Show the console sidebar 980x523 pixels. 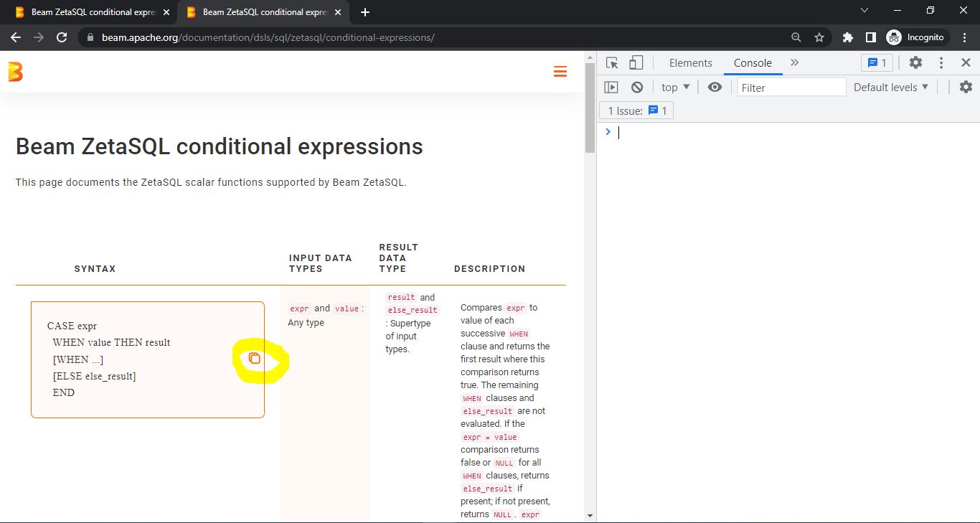point(611,88)
